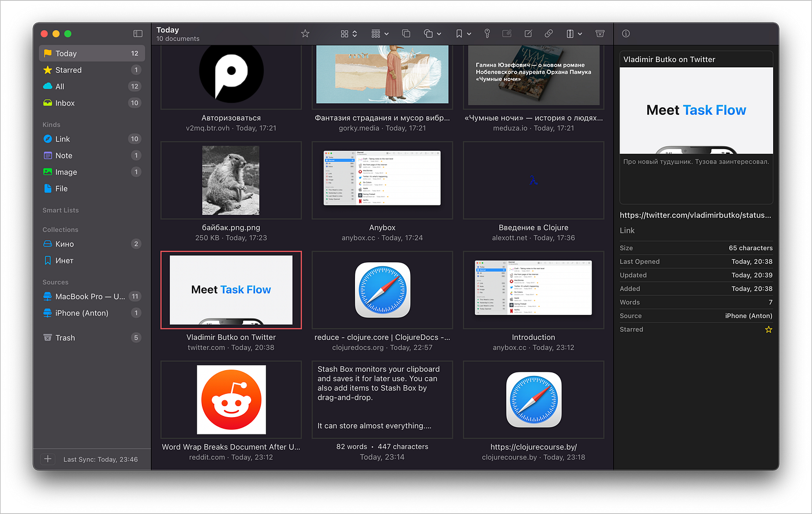Screen dimensions: 812x514
Task: Filter by Link kind
Action: tap(92, 139)
